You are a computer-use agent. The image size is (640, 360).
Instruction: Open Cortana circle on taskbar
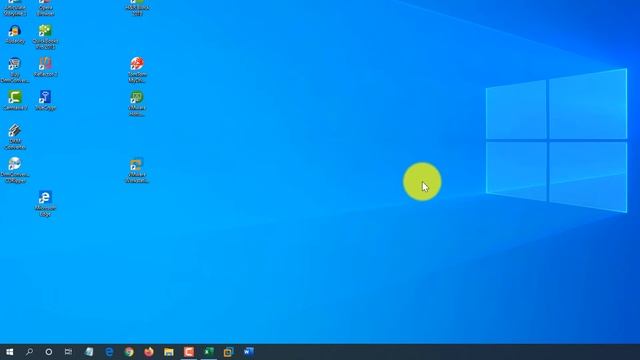(x=49, y=351)
